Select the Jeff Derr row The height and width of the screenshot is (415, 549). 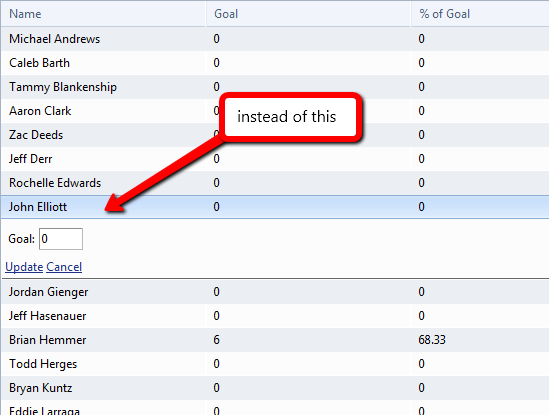[x=275, y=159]
